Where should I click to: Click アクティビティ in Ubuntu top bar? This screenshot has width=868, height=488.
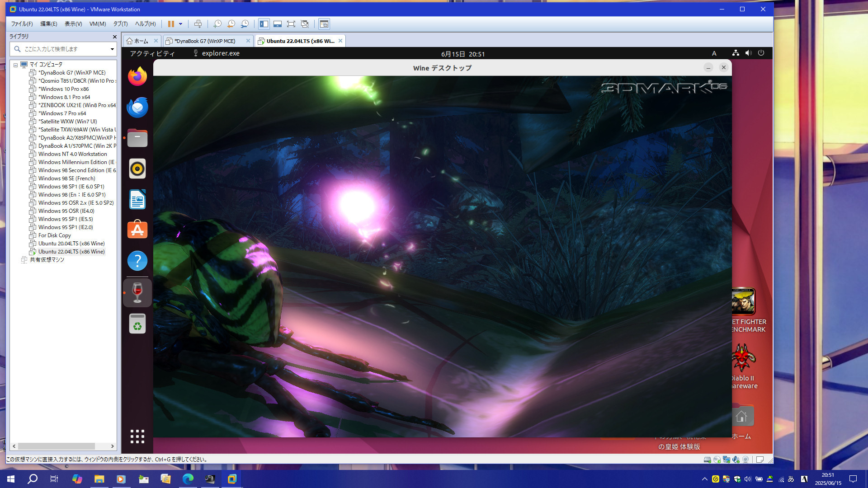pyautogui.click(x=152, y=53)
